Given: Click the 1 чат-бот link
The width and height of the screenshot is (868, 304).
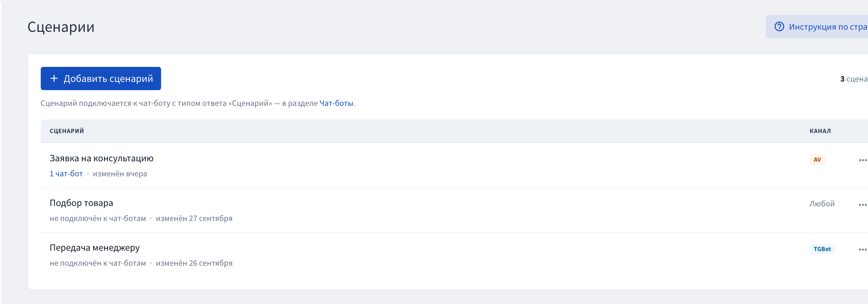Looking at the screenshot, I should coord(66,174).
